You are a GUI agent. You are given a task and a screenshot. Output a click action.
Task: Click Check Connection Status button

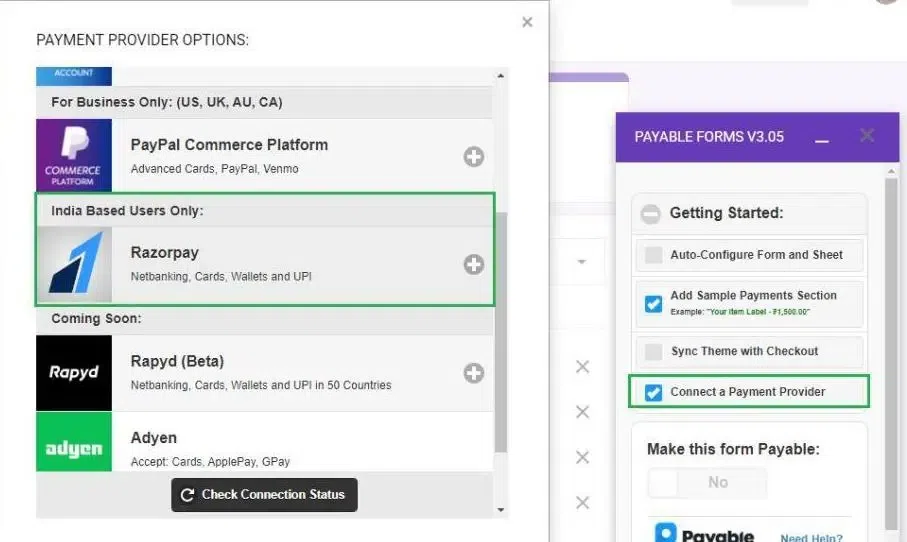(x=264, y=495)
